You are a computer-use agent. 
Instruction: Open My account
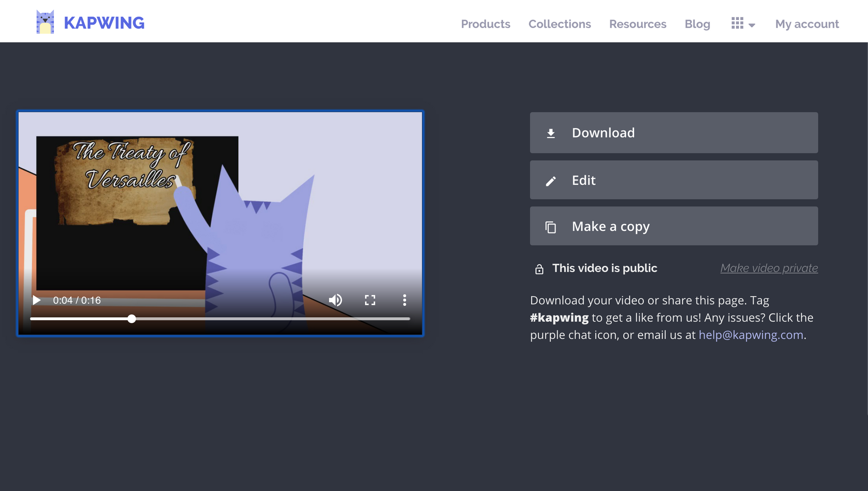(x=807, y=24)
